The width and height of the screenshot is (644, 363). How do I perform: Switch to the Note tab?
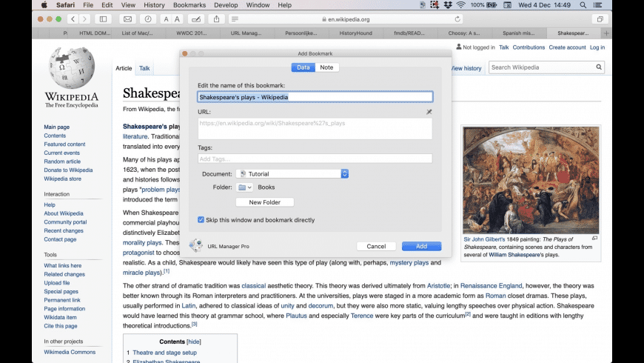[327, 67]
